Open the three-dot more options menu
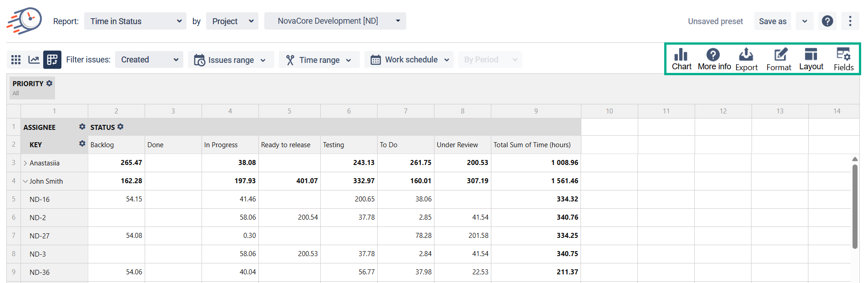 [850, 21]
